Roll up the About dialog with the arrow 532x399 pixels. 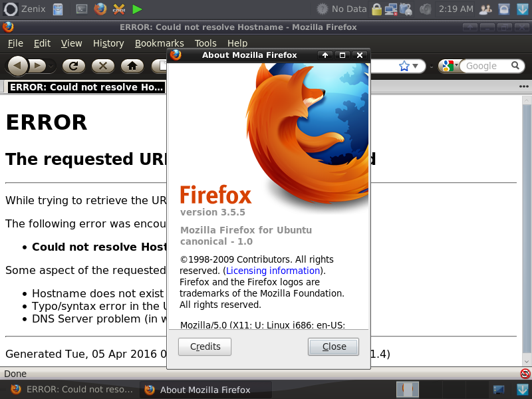325,55
